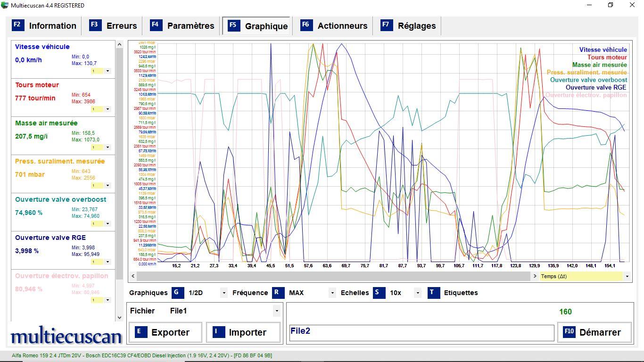Expand the Fichier File1 dropdown
644x362 pixels.
click(277, 311)
